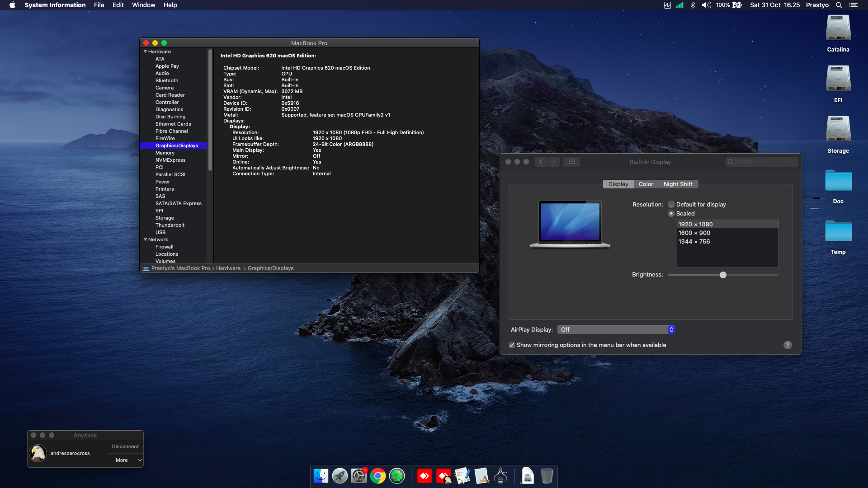Image resolution: width=868 pixels, height=488 pixels.
Task: Open Finder from the dock
Action: (x=321, y=476)
